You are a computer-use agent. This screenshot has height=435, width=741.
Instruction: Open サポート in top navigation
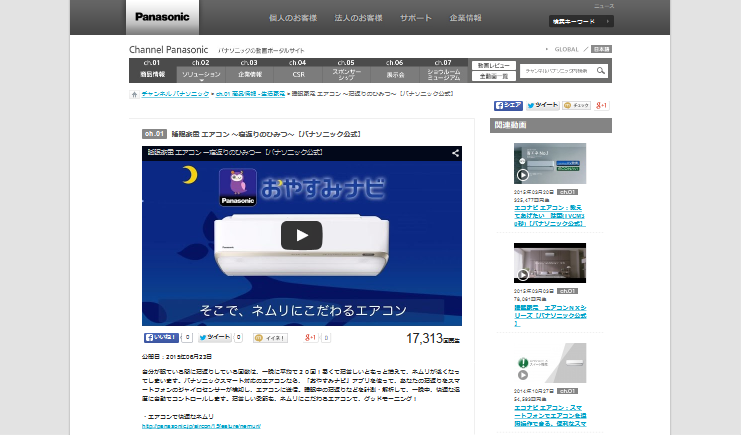[x=416, y=18]
